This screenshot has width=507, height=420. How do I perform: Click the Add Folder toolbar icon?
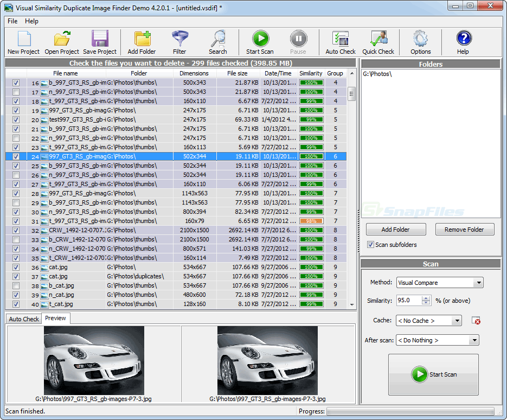click(x=142, y=42)
